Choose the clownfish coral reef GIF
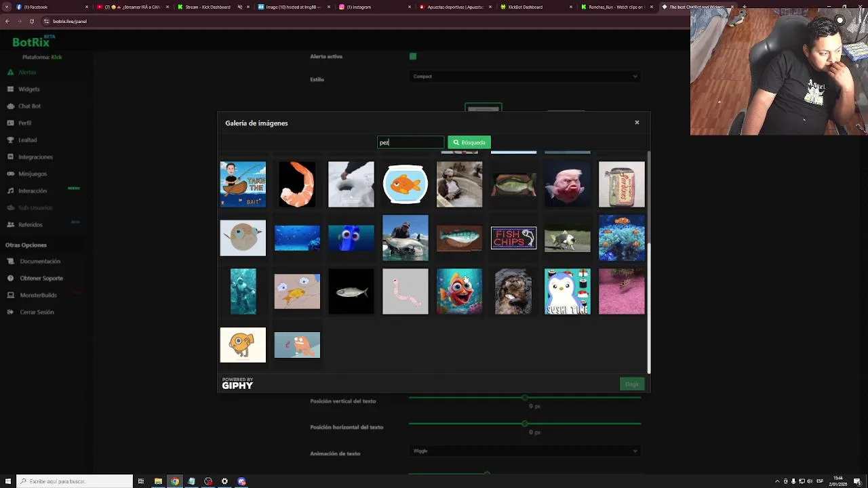868x488 pixels. click(622, 238)
